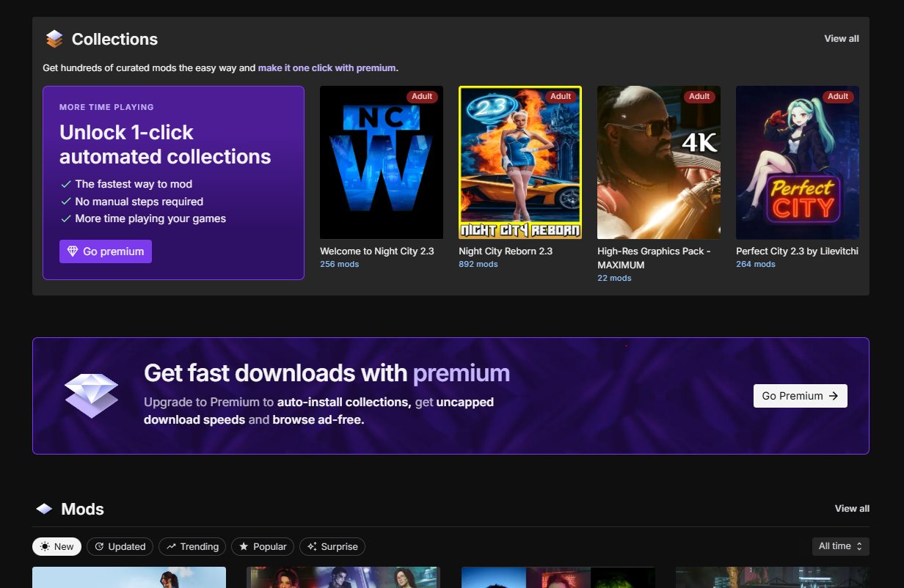Image resolution: width=904 pixels, height=588 pixels.
Task: Click the 264 mods count text
Action: [756, 265]
